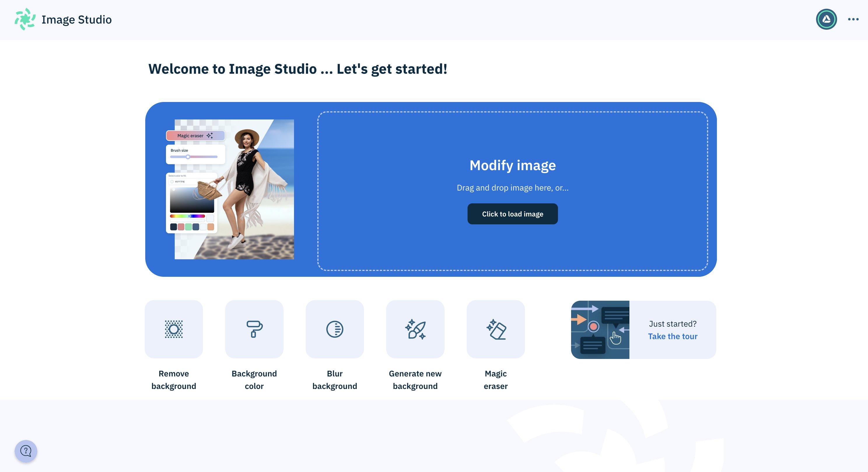Click "Drag and drop image here, or..." text
The height and width of the screenshot is (472, 868).
[512, 188]
